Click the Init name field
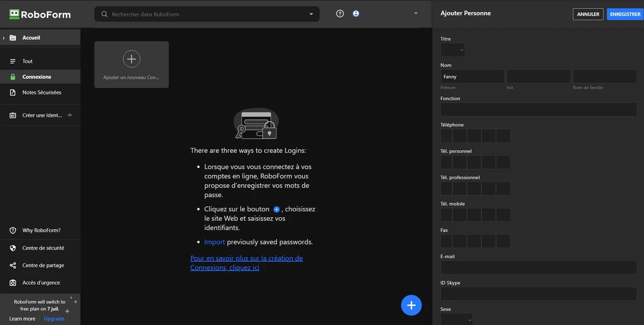644x325 pixels. click(538, 77)
